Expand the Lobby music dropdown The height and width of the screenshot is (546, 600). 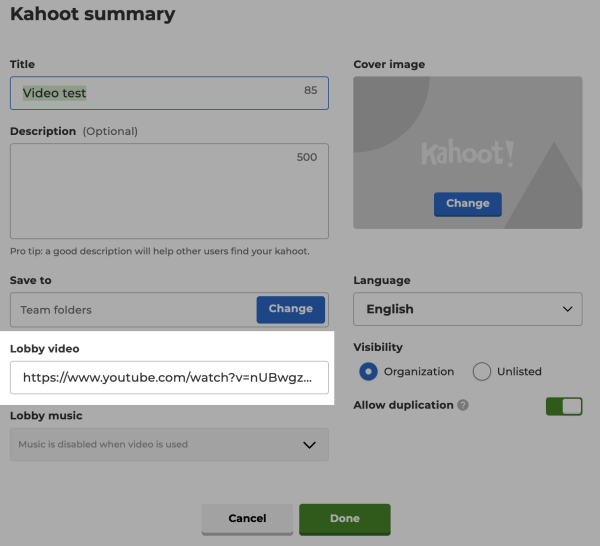pyautogui.click(x=169, y=445)
